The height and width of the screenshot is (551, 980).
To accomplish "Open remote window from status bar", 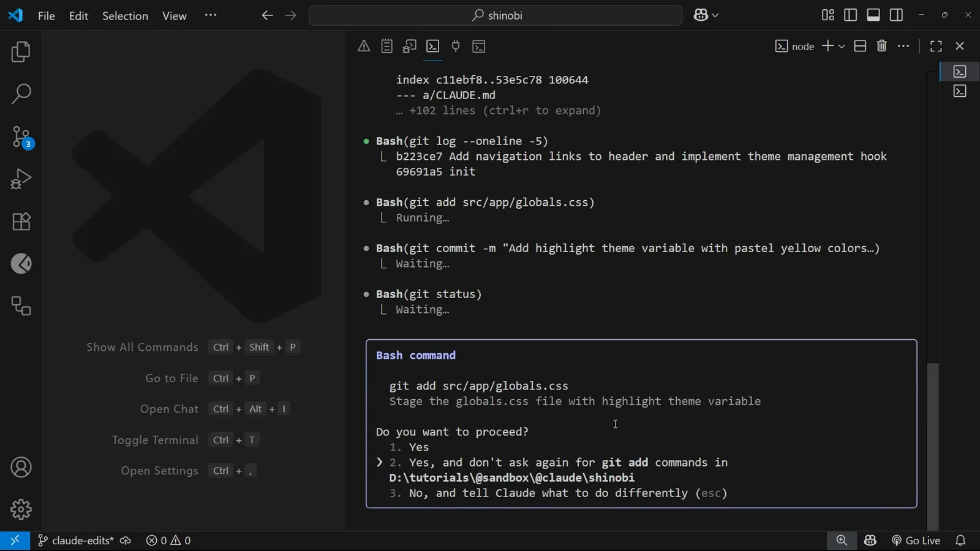I will pos(15,541).
